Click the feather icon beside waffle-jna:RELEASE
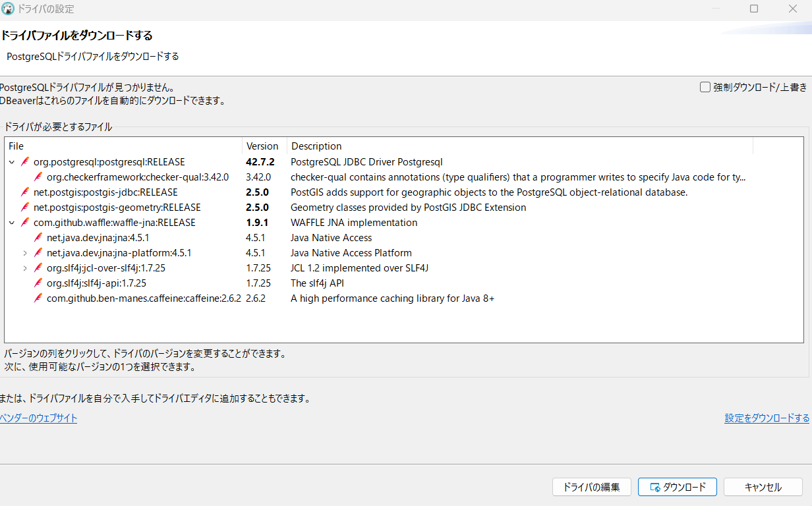 pos(25,223)
